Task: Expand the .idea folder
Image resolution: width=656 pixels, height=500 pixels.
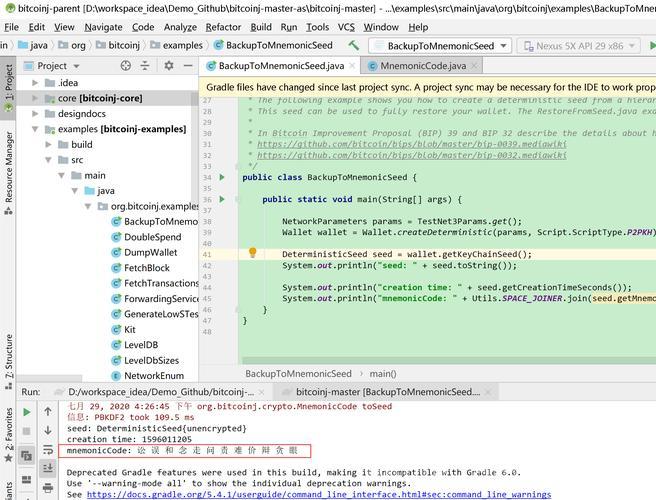Action: [35, 83]
